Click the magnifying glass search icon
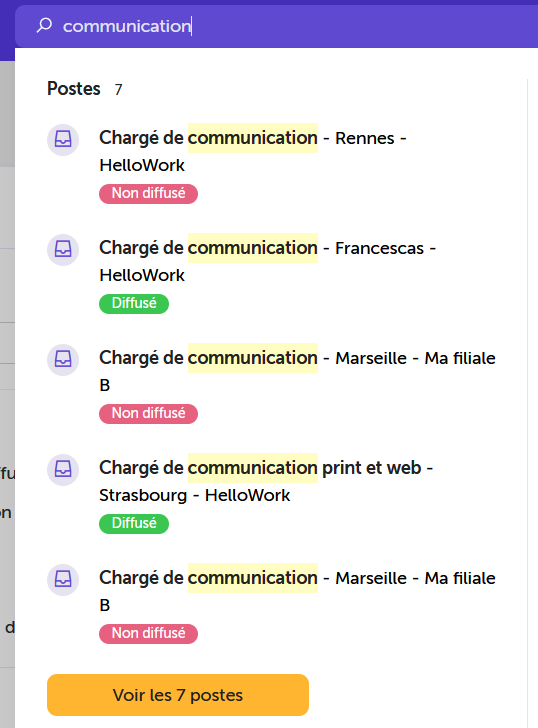The image size is (538, 728). (x=45, y=25)
